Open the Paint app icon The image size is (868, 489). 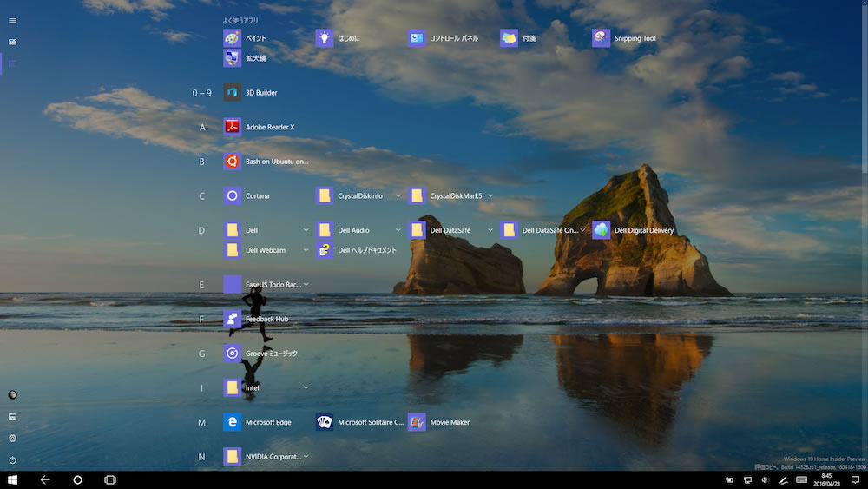232,38
